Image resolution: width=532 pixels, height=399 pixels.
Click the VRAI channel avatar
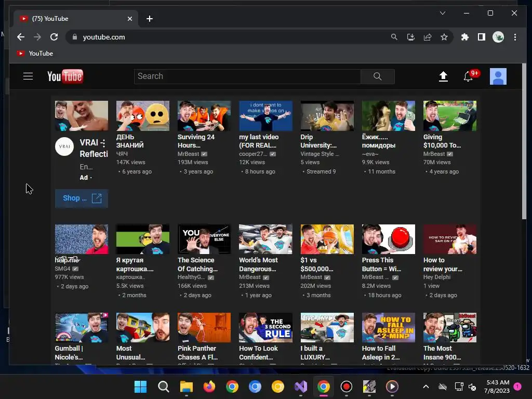[64, 147]
